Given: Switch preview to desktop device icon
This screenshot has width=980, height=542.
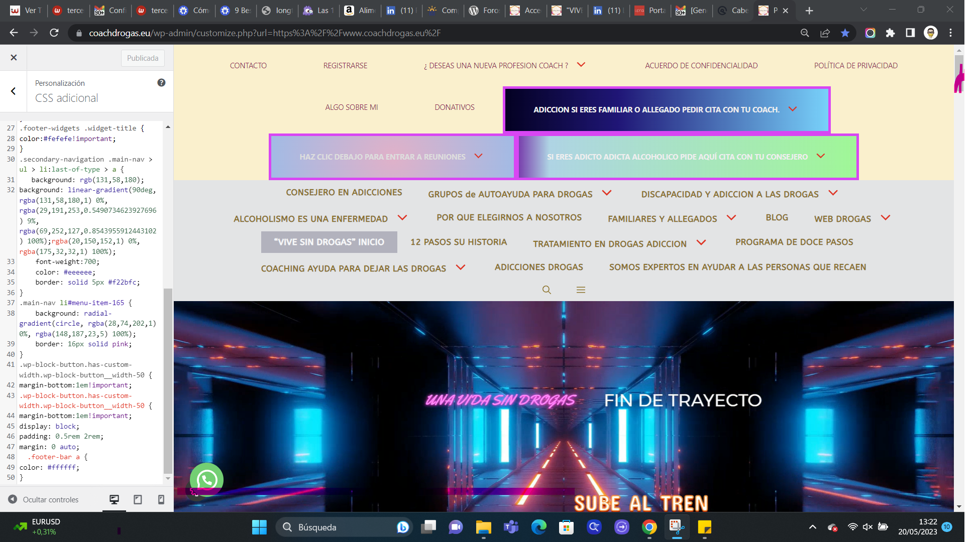Looking at the screenshot, I should coord(115,499).
